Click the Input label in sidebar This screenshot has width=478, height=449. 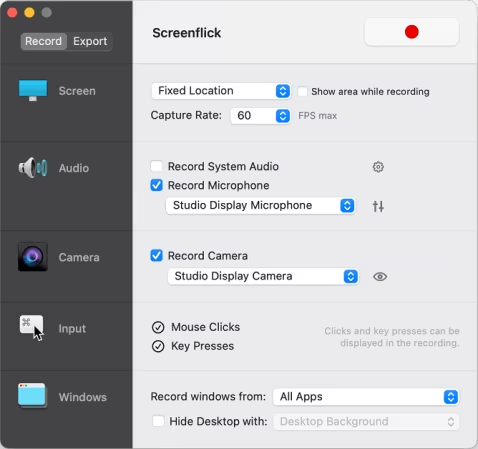click(x=72, y=329)
